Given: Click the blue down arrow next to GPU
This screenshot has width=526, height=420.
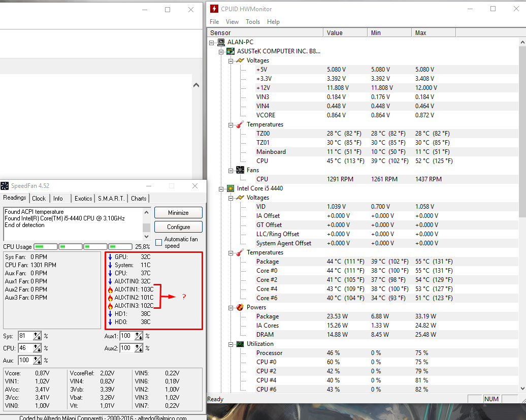Looking at the screenshot, I should (110, 257).
